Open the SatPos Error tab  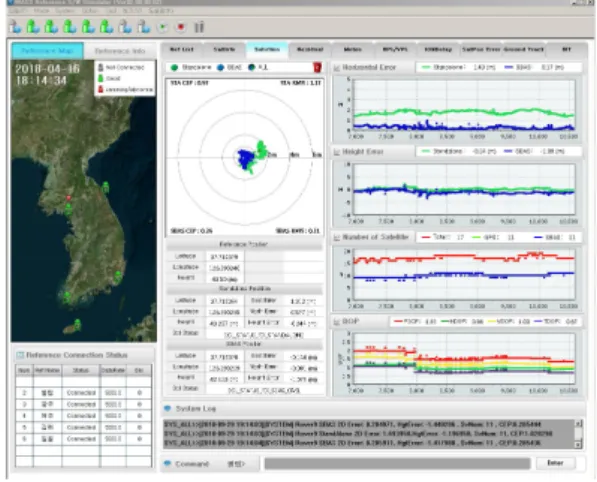click(481, 49)
